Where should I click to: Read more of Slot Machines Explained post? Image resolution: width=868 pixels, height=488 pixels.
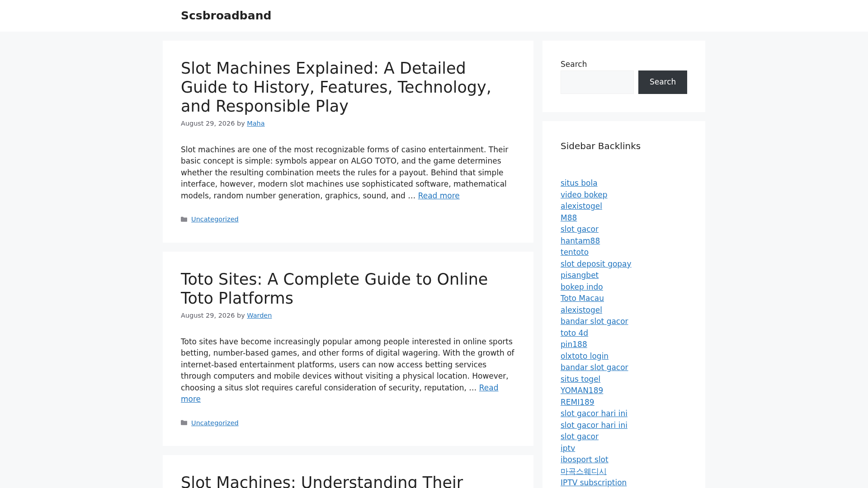click(x=439, y=196)
